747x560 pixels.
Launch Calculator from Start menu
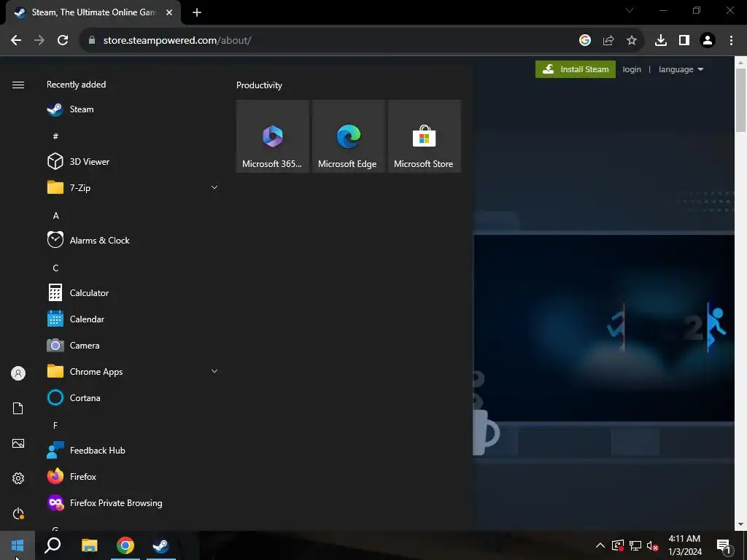coord(133,293)
